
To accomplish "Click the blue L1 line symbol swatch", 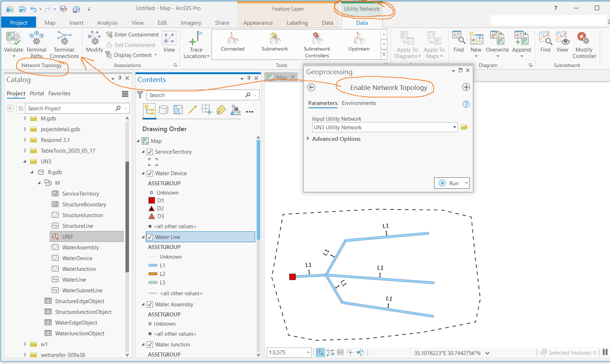I will tap(153, 265).
